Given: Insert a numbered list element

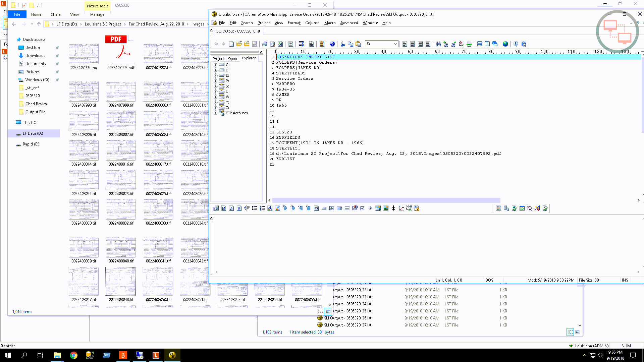Looking at the screenshot, I should (262, 208).
